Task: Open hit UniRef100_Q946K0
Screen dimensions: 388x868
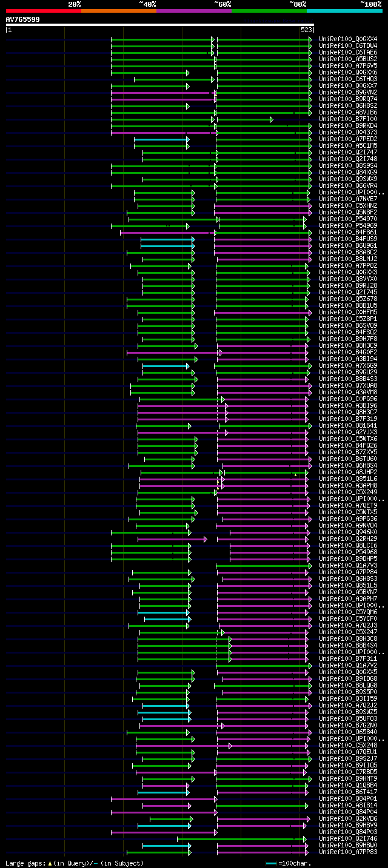Action: coord(348,532)
